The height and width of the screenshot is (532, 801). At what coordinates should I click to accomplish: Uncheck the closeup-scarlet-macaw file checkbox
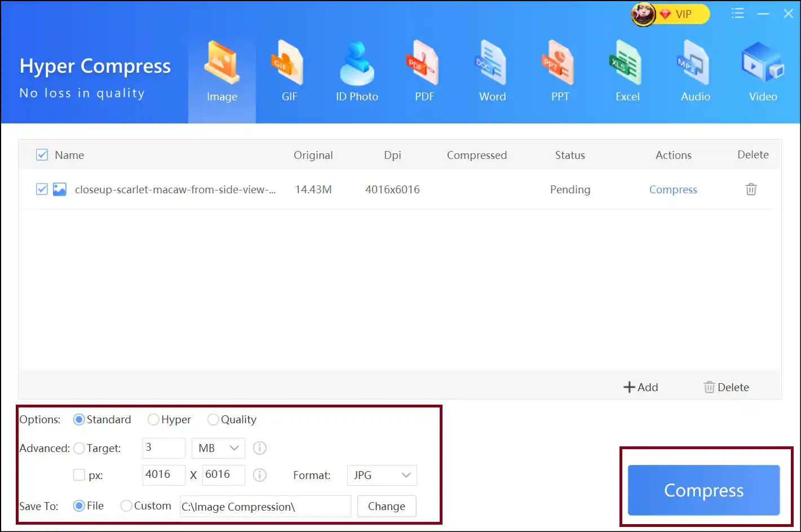pos(42,189)
